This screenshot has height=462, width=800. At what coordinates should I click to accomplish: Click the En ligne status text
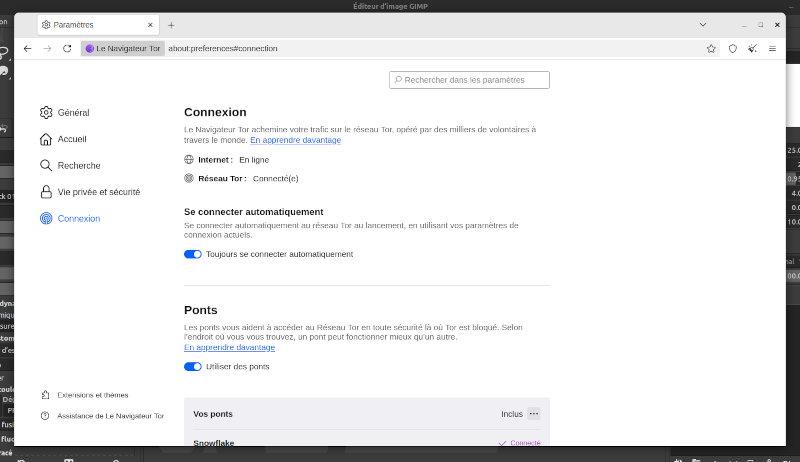tap(254, 160)
